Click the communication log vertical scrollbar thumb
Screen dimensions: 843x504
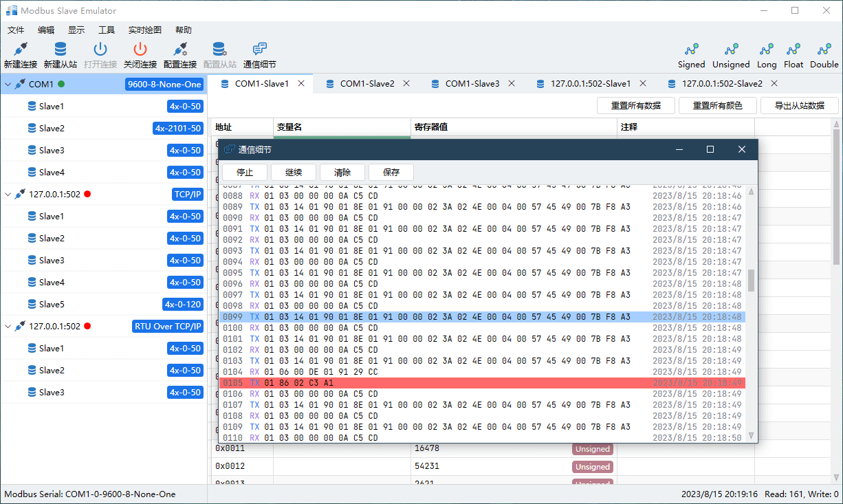point(751,280)
